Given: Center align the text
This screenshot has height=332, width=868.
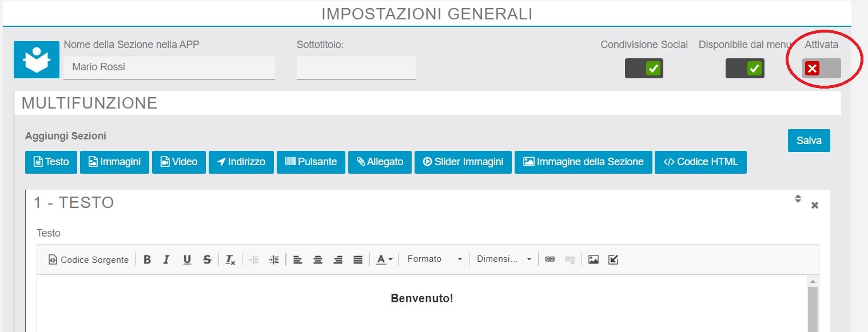Looking at the screenshot, I should coord(317,259).
